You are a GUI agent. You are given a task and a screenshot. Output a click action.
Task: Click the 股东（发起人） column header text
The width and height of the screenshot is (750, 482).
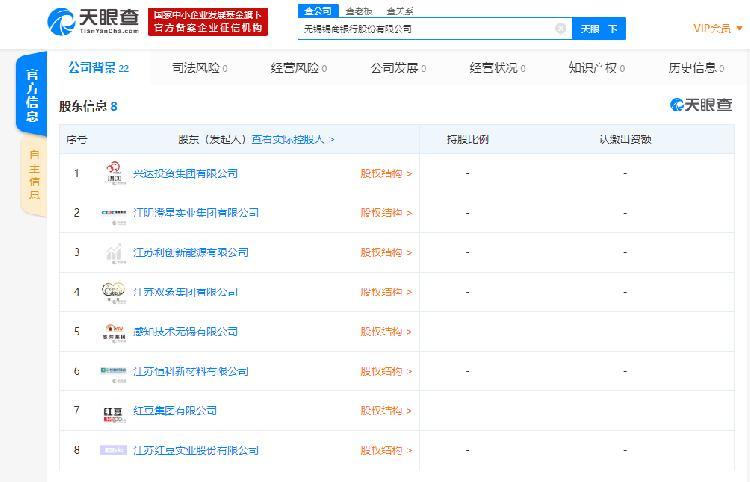pos(213,140)
